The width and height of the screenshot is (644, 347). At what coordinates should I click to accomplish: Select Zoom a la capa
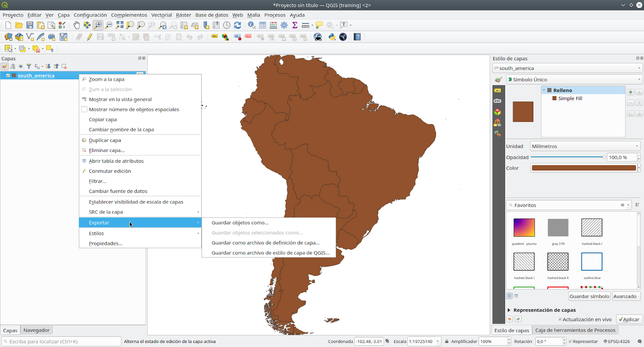tap(107, 79)
